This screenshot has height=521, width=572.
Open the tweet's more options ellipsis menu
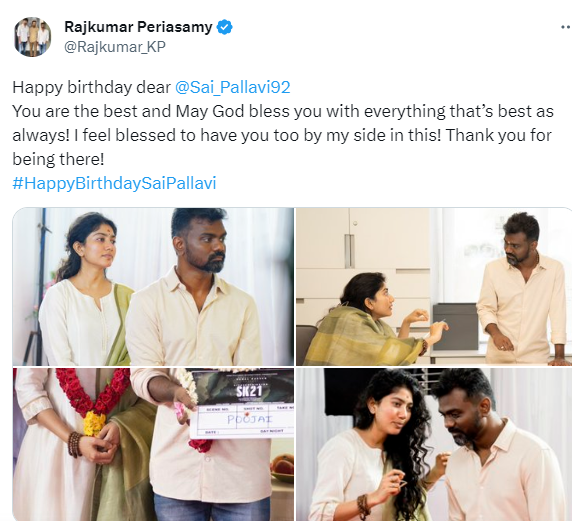pyautogui.click(x=567, y=27)
